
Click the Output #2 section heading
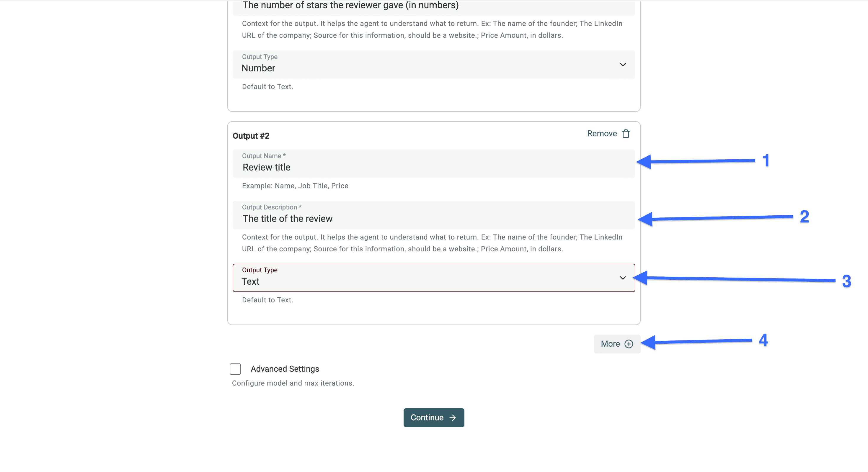coord(251,136)
